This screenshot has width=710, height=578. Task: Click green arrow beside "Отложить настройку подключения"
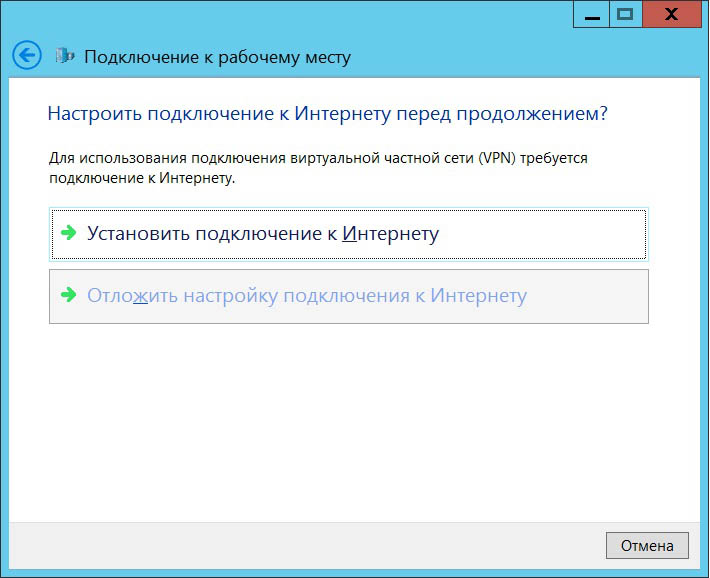click(69, 296)
